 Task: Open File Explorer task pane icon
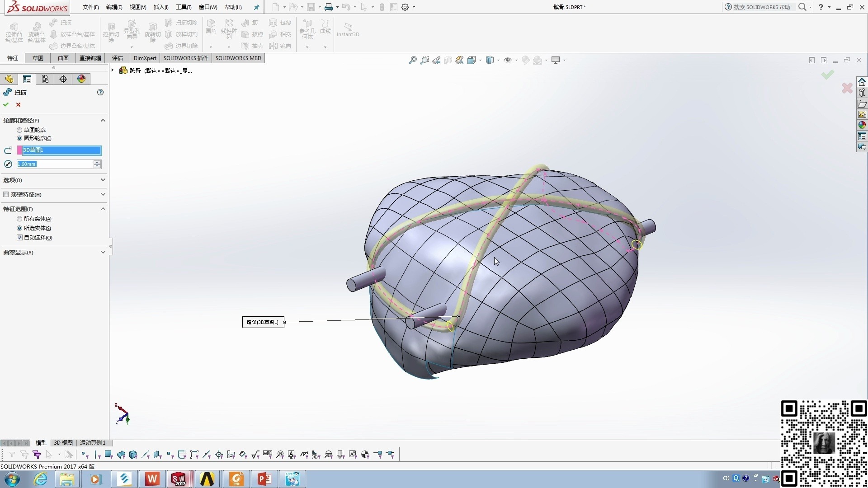coord(862,103)
